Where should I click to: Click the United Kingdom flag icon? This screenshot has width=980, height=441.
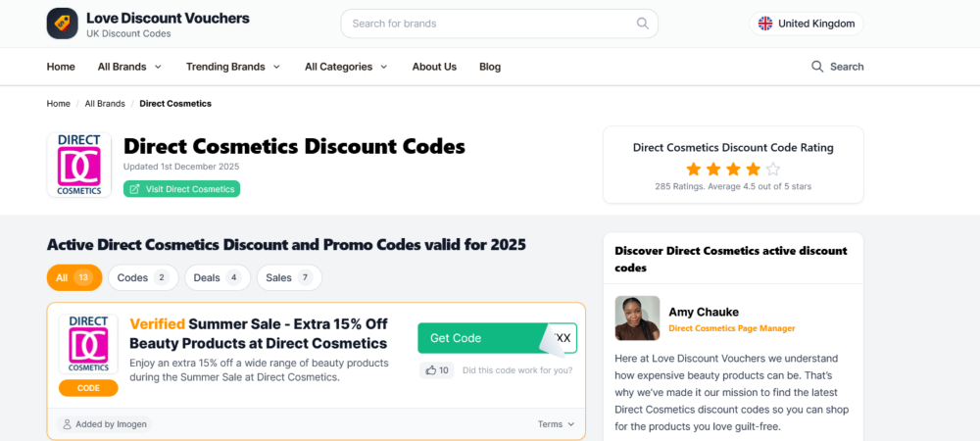click(765, 24)
